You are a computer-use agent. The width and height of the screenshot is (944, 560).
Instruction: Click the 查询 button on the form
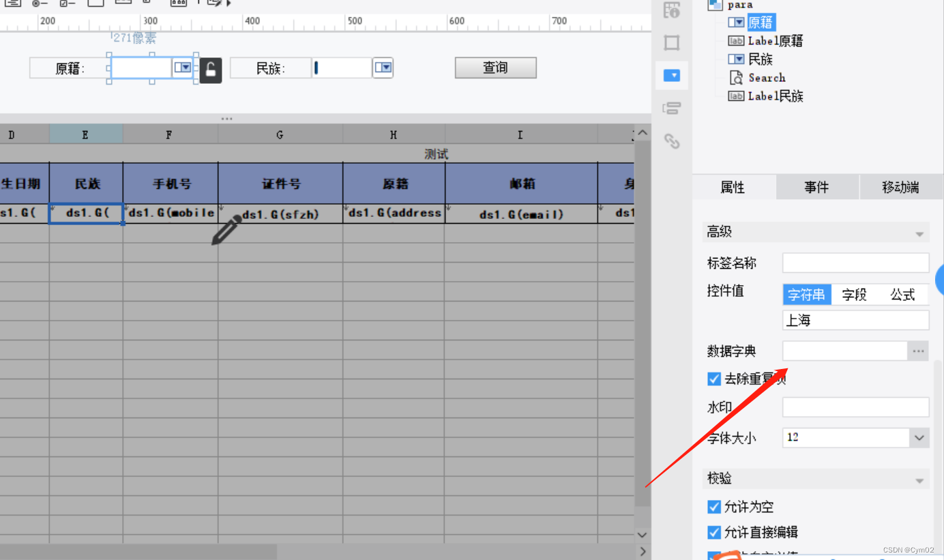(495, 68)
